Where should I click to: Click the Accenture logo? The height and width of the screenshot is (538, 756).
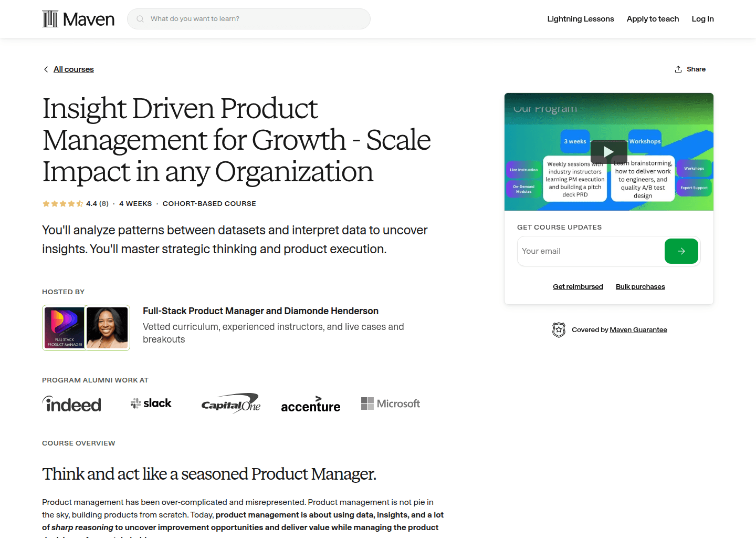click(310, 404)
